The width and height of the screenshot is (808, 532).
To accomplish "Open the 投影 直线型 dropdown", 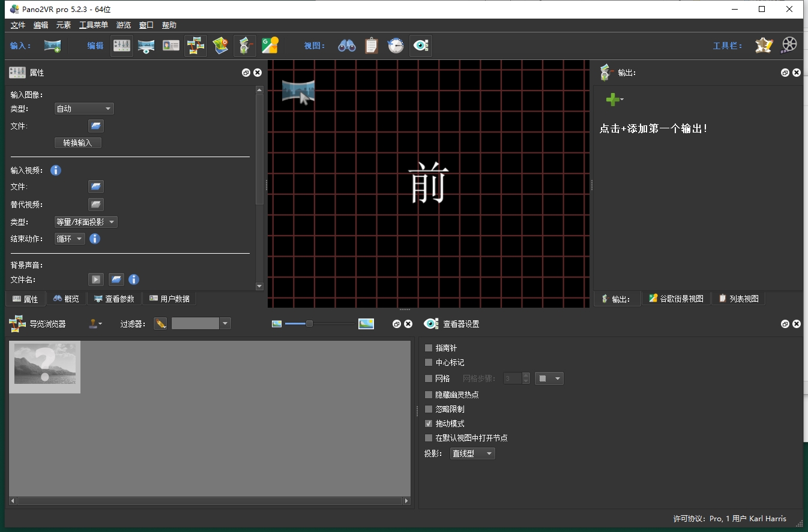I will pos(473,453).
